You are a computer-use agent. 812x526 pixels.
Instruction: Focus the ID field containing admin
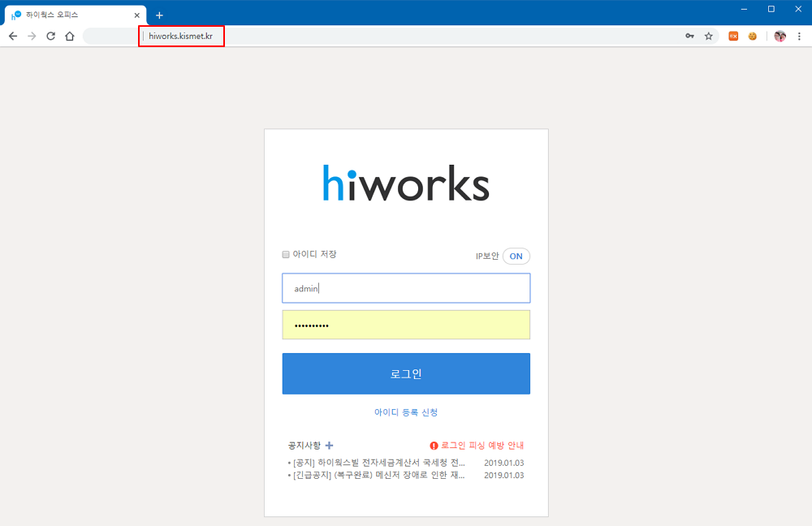[x=406, y=288]
